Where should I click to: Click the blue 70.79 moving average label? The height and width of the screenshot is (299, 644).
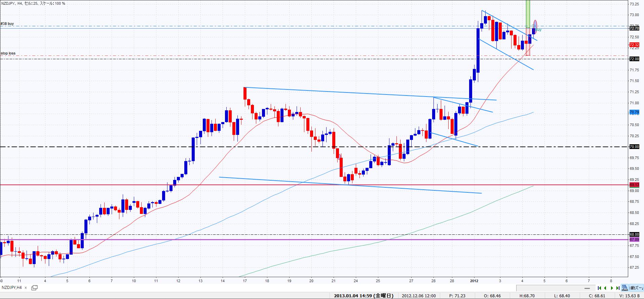pyautogui.click(x=634, y=112)
